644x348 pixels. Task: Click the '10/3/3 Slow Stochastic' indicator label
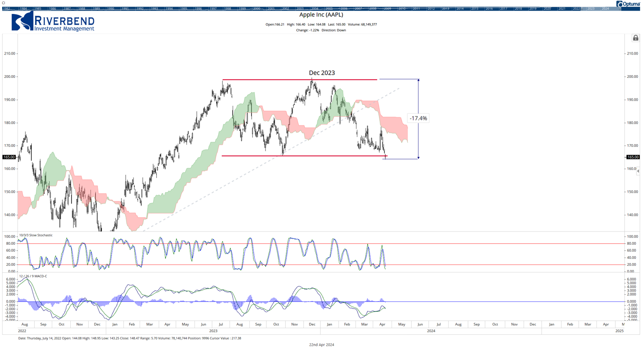point(36,235)
